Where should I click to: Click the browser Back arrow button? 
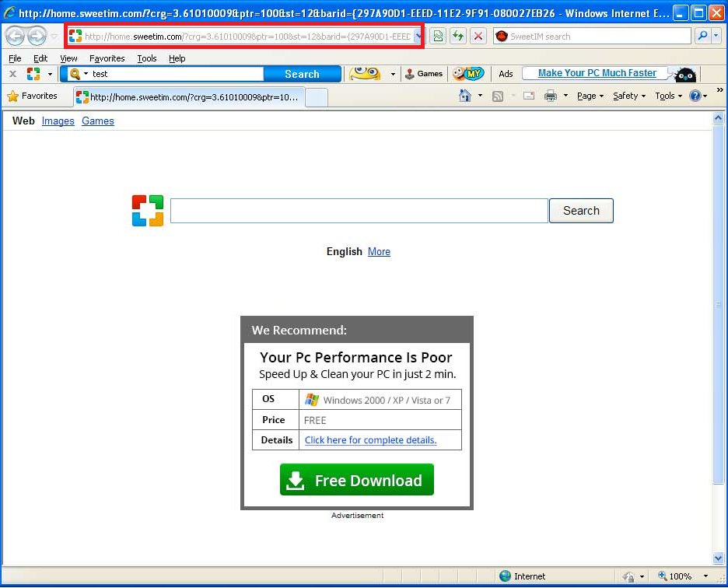tap(15, 36)
